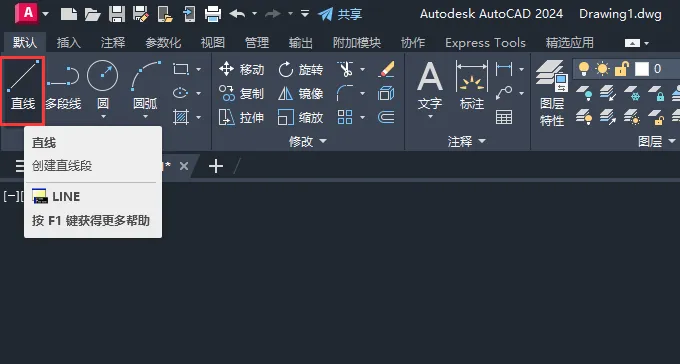This screenshot has height=364, width=680.
Task: Select the Leader annotation tool
Action: tap(503, 93)
